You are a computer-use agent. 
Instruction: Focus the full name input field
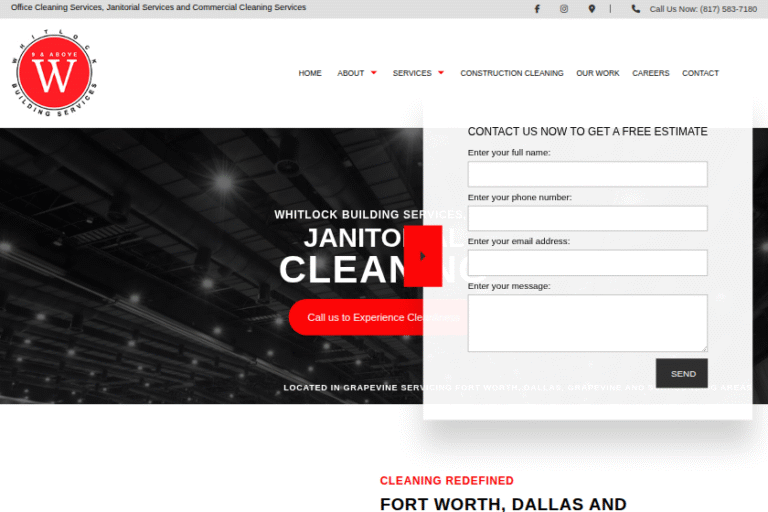tap(587, 174)
